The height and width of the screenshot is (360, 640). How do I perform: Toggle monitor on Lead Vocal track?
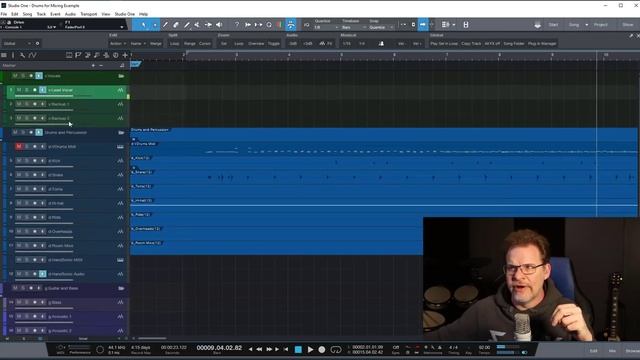tap(42, 90)
